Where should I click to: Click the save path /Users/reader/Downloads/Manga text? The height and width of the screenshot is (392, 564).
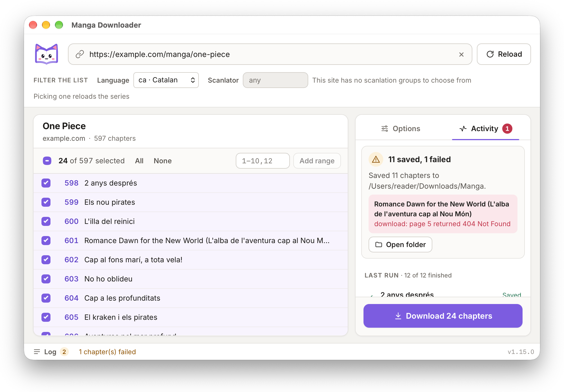pyautogui.click(x=427, y=186)
